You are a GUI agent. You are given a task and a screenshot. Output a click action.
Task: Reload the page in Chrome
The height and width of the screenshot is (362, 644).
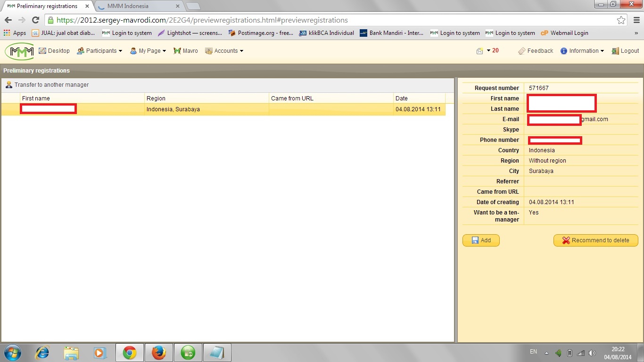pos(35,20)
